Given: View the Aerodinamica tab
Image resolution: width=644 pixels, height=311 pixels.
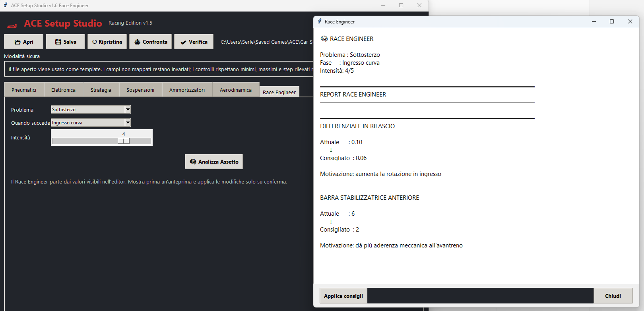Looking at the screenshot, I should pyautogui.click(x=236, y=90).
